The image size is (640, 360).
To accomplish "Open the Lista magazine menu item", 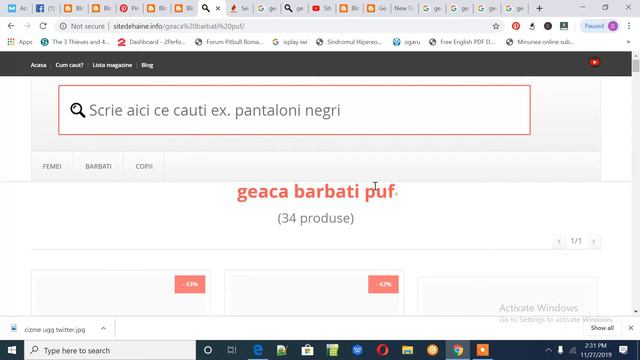I will coord(112,65).
